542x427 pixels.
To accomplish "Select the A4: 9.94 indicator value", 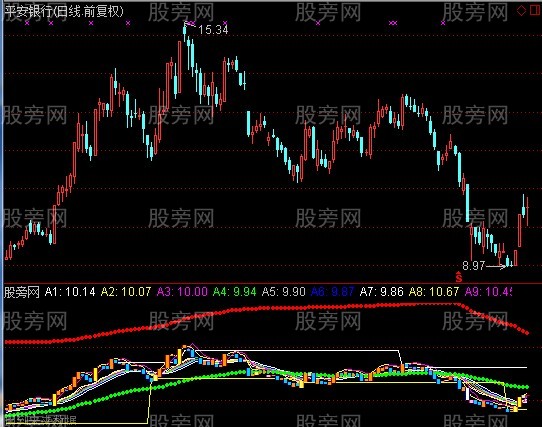I will 235,292.
